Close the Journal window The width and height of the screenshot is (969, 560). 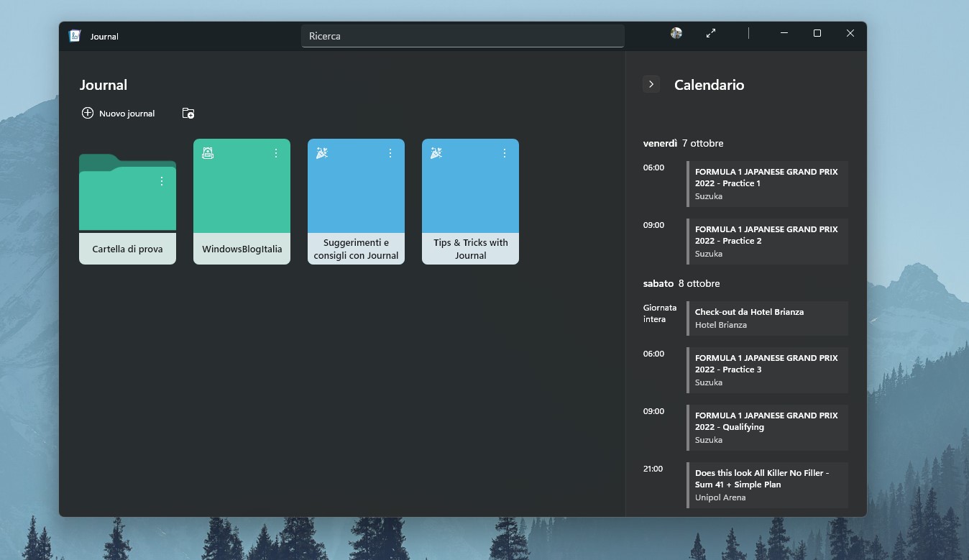point(850,33)
